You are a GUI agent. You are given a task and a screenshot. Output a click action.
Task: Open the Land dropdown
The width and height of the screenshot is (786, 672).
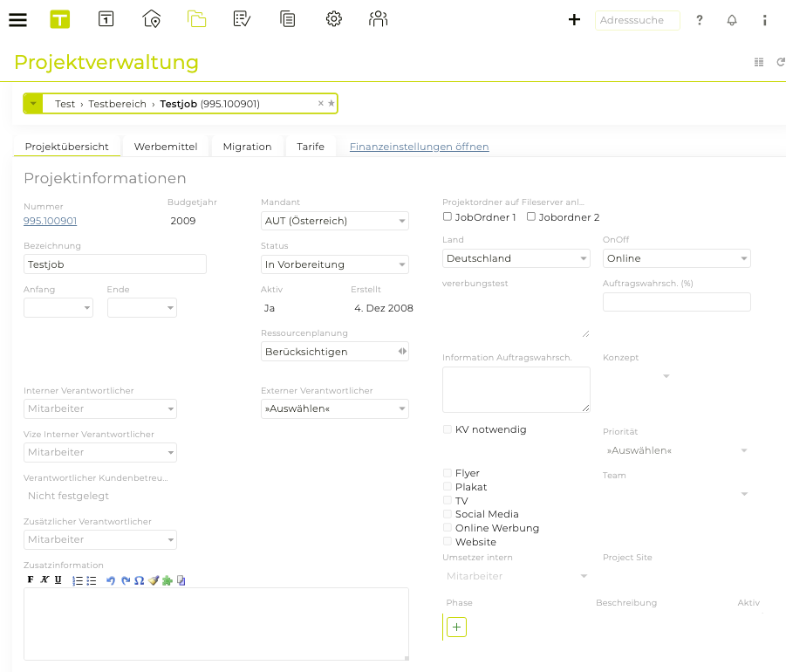pos(516,258)
